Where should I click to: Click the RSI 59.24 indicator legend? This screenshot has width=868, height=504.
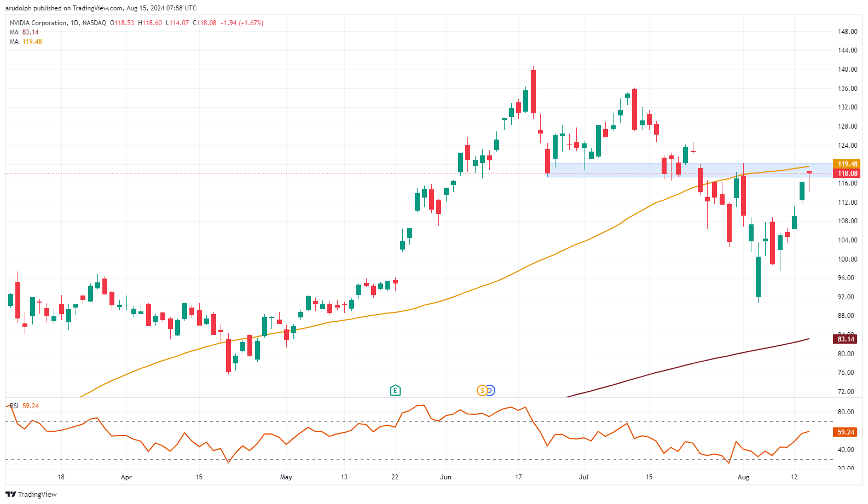tap(25, 406)
